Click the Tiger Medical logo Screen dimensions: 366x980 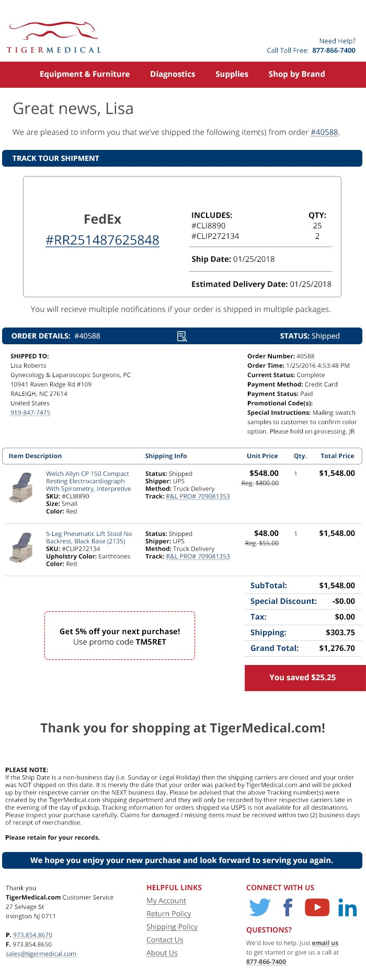pos(54,37)
